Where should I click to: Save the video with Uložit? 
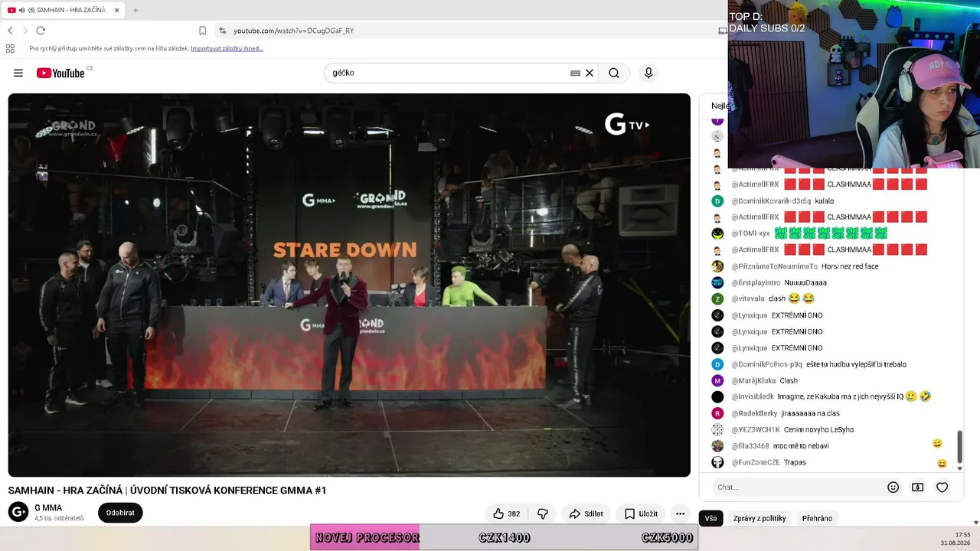tap(641, 514)
